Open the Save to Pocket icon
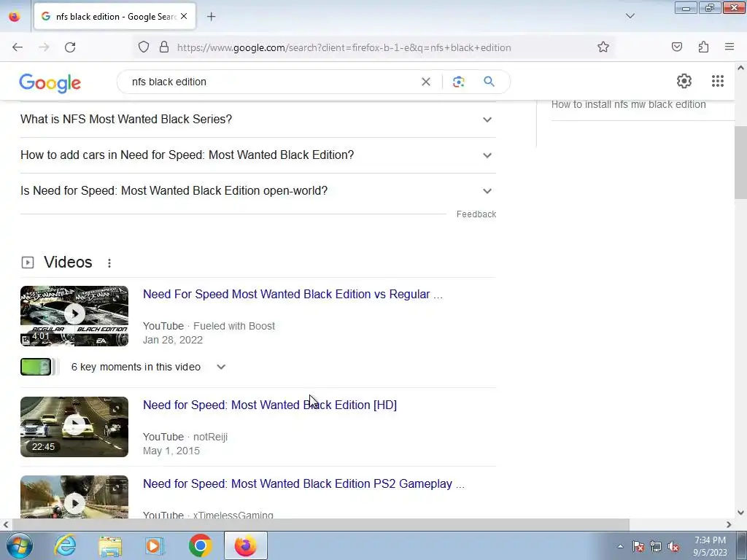The width and height of the screenshot is (747, 560). pyautogui.click(x=676, y=47)
